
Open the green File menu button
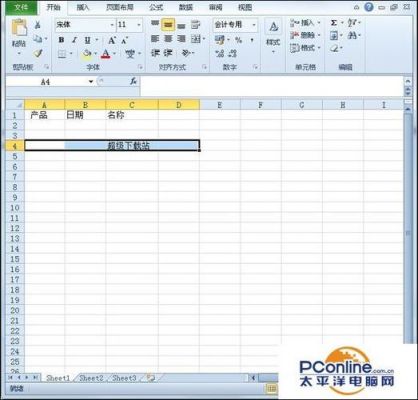(x=21, y=7)
